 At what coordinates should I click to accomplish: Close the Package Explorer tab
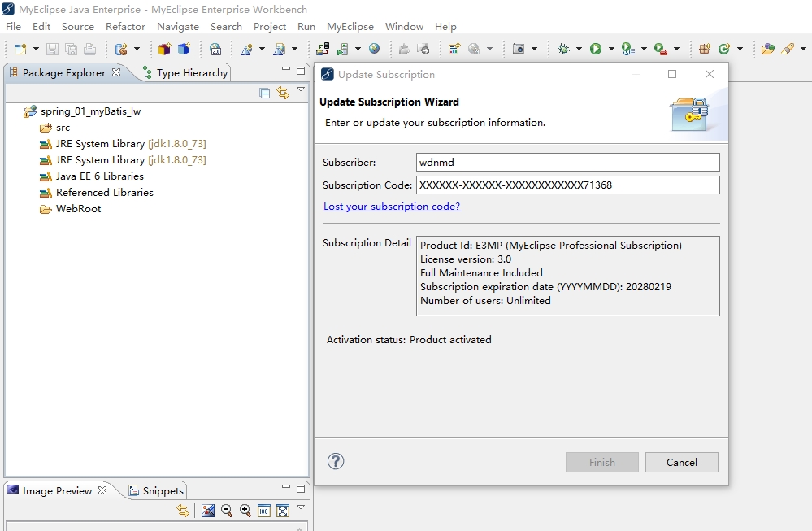[116, 72]
